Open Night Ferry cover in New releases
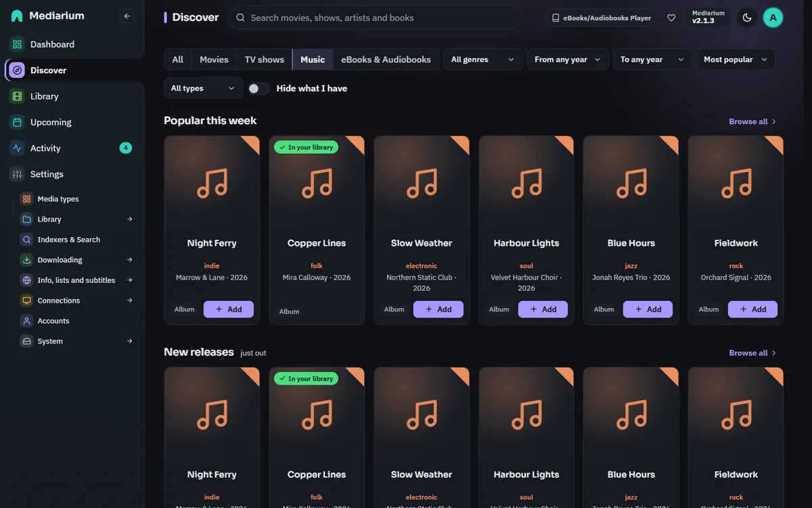Screen dimensions: 812x508 point(212,415)
